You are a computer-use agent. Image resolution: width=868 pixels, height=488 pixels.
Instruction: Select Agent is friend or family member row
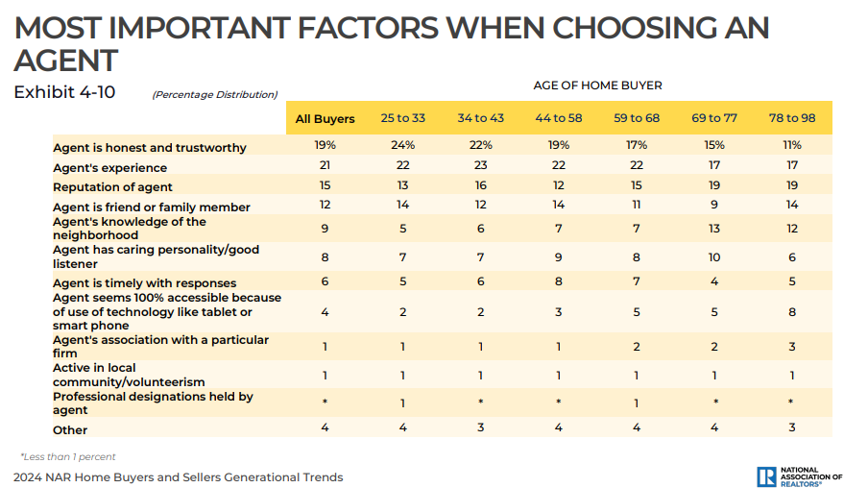point(443,205)
